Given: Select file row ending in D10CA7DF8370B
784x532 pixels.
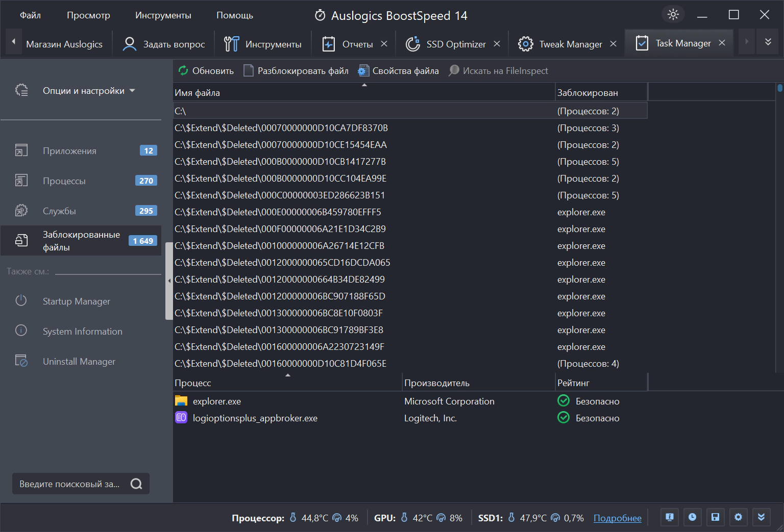Looking at the screenshot, I should 410,128.
